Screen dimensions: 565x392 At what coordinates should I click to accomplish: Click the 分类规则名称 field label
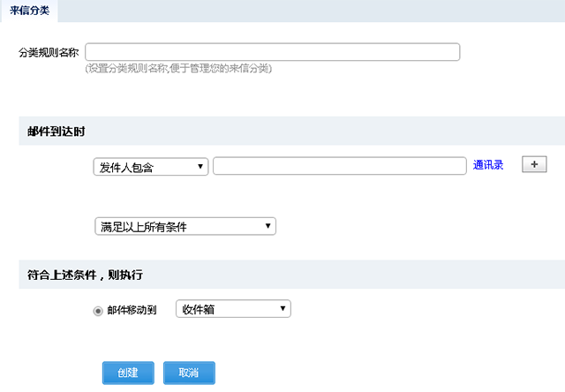point(49,53)
